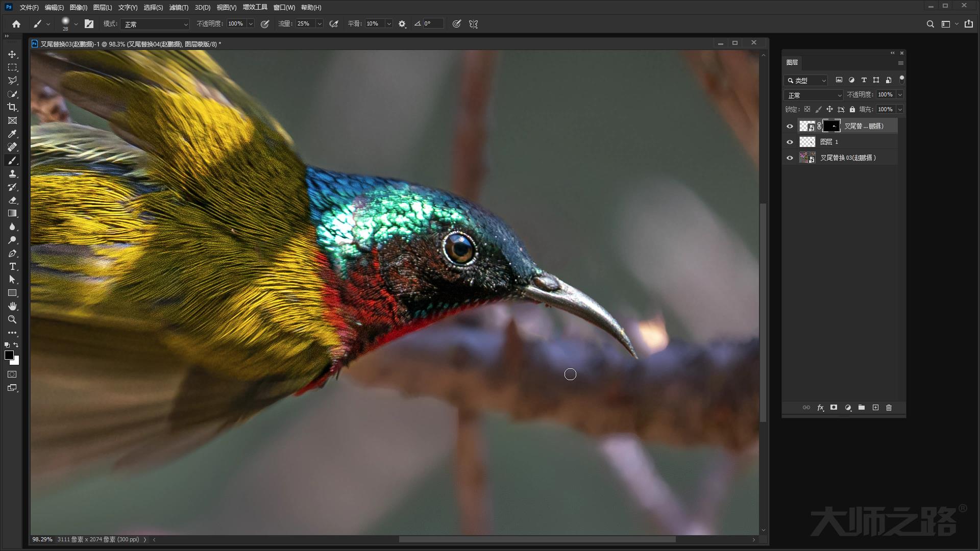Add a layer mask
The width and height of the screenshot is (980, 551).
(834, 408)
